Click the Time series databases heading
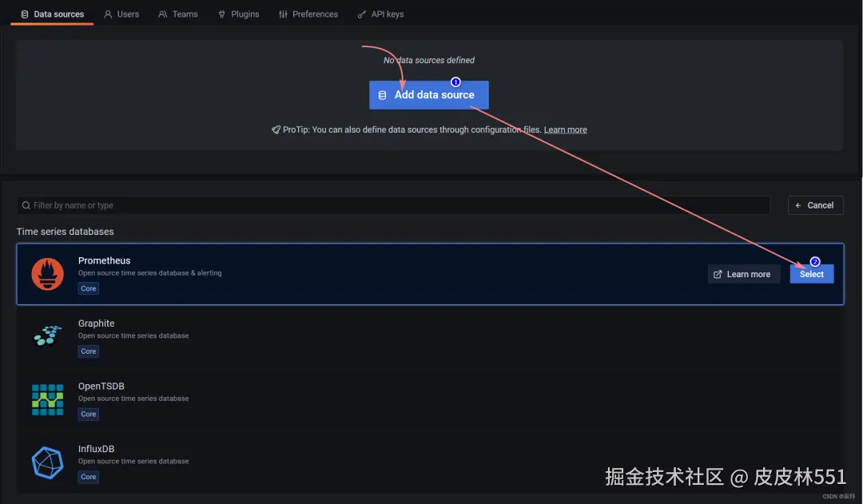Screen dimensions: 863x504 click(65, 232)
